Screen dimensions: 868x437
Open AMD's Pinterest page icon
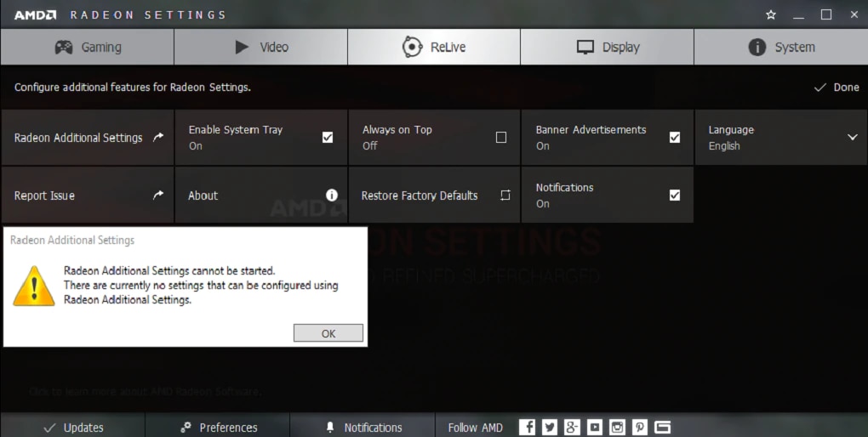click(x=640, y=427)
